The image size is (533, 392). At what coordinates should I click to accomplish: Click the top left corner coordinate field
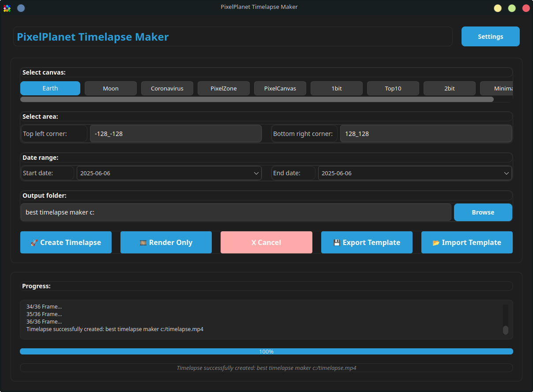point(176,133)
